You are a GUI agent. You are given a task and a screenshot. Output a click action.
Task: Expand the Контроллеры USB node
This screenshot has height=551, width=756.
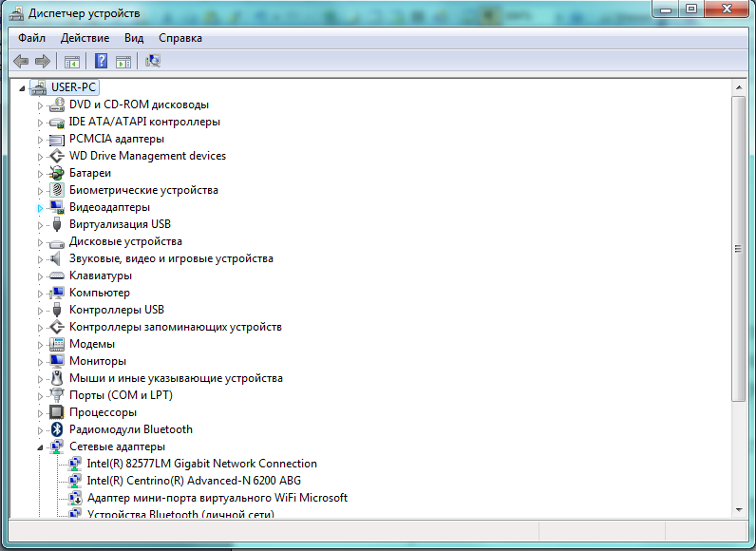[40, 310]
